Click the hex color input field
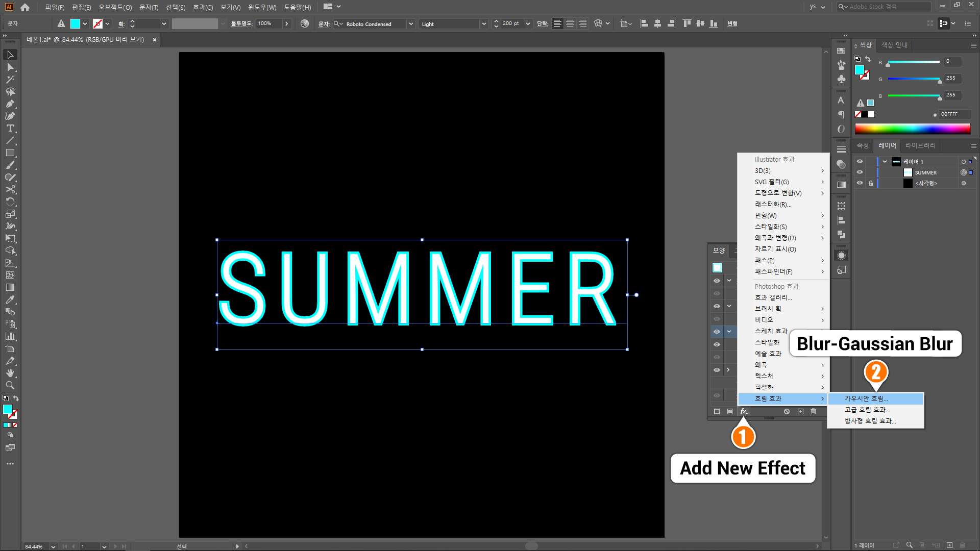This screenshot has width=980, height=551. pos(953,114)
